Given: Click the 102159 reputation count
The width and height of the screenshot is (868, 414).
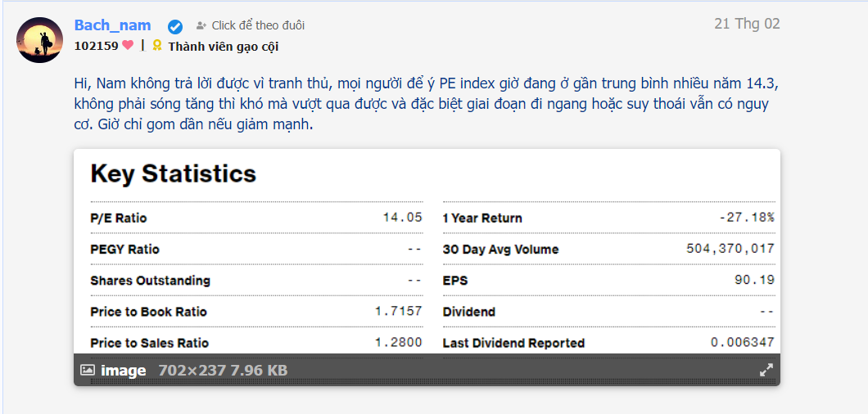Looking at the screenshot, I should [x=96, y=46].
